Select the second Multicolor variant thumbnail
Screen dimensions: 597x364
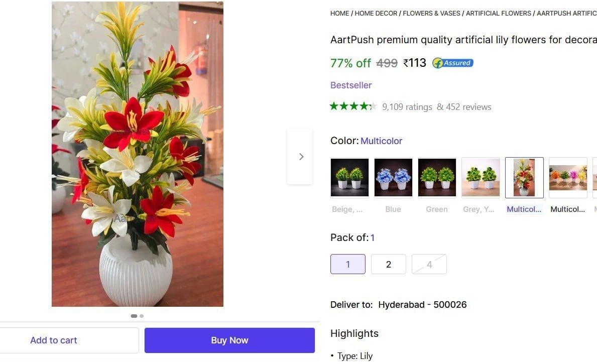click(x=568, y=178)
